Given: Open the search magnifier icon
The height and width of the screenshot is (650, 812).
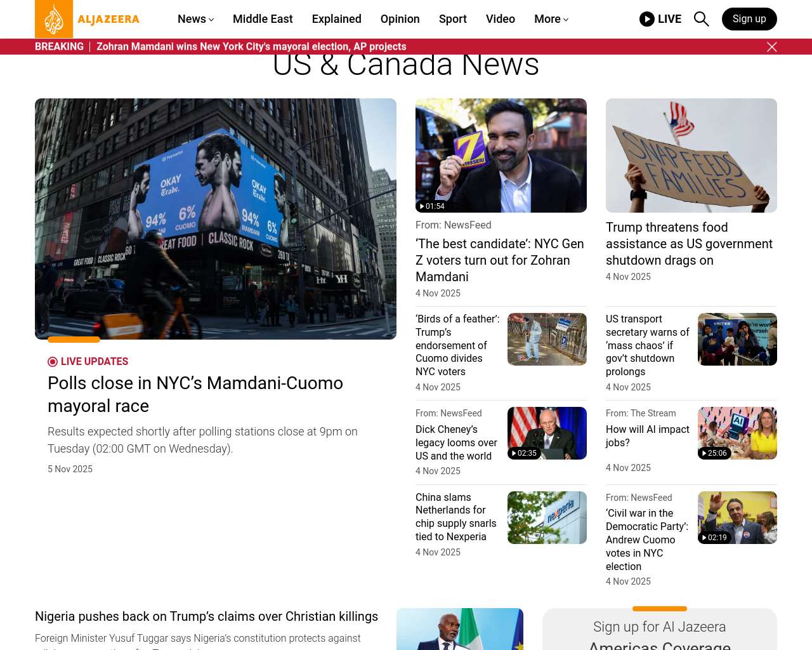Looking at the screenshot, I should point(701,19).
